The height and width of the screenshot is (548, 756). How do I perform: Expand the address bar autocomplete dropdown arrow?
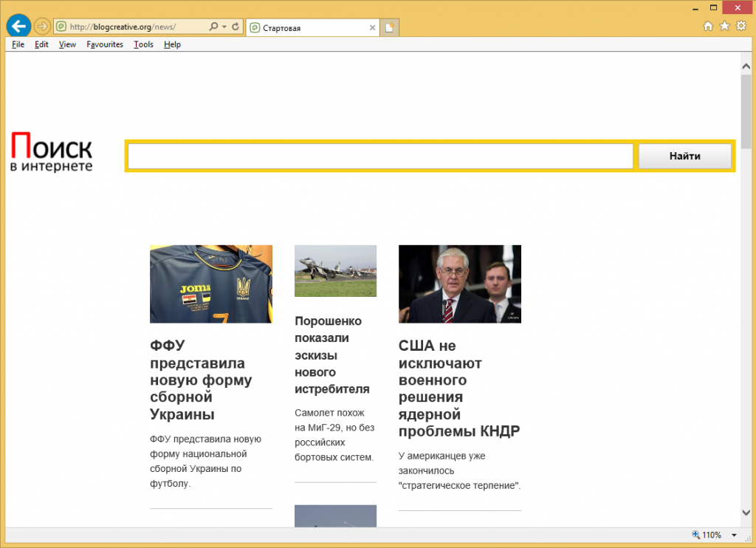pyautogui.click(x=224, y=27)
